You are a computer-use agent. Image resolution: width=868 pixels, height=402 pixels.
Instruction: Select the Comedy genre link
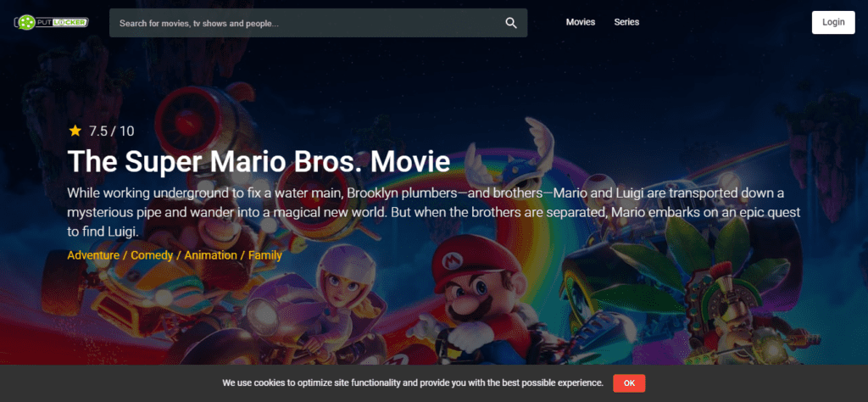click(153, 255)
